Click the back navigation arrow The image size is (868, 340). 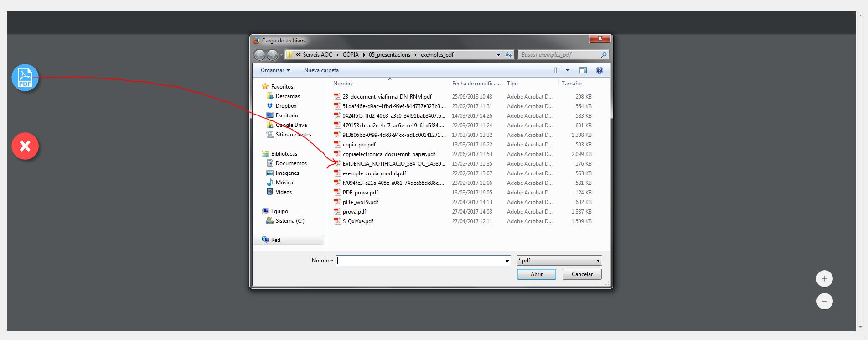[x=259, y=55]
